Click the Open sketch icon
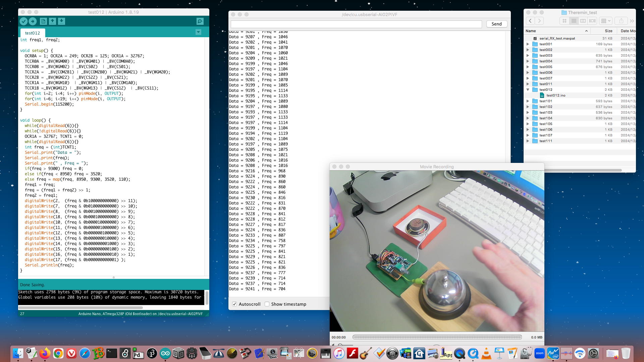Viewport: 644px width, 362px height. coord(52,21)
